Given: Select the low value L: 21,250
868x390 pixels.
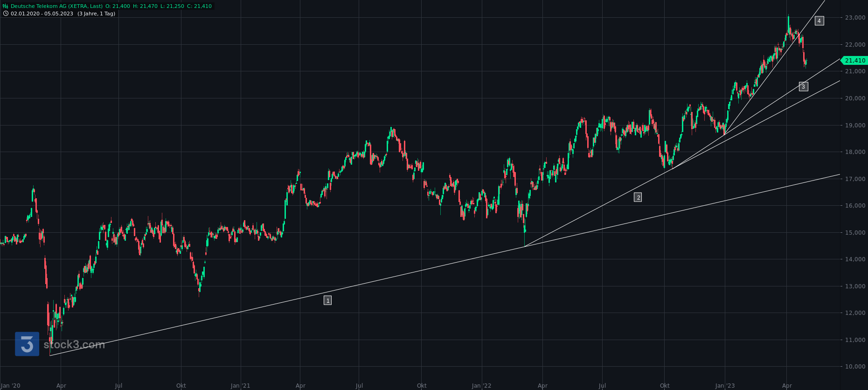Looking at the screenshot, I should click(172, 6).
